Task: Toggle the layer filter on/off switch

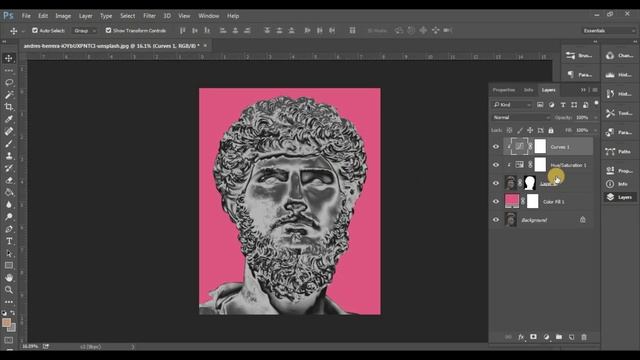Action: (x=596, y=103)
